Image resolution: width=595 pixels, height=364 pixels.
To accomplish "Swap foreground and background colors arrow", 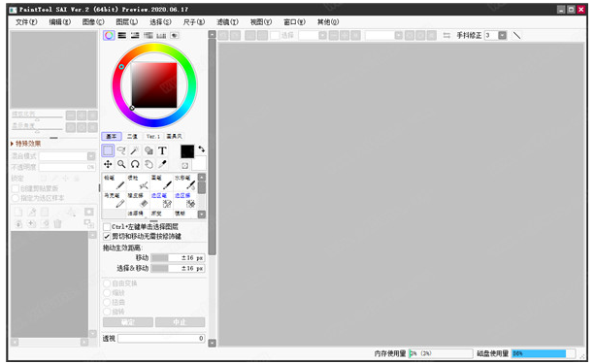I will point(202,149).
